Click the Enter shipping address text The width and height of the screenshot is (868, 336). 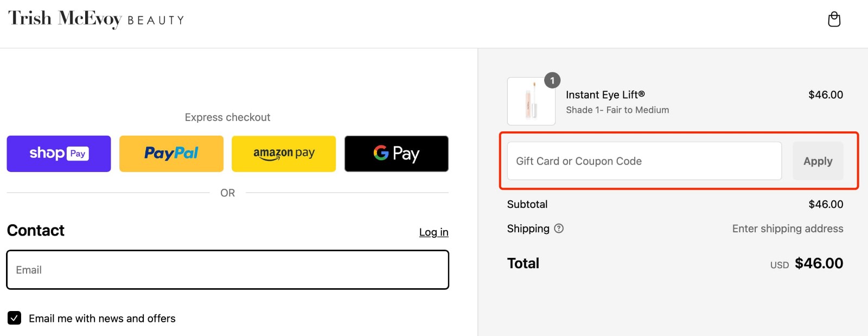point(787,229)
